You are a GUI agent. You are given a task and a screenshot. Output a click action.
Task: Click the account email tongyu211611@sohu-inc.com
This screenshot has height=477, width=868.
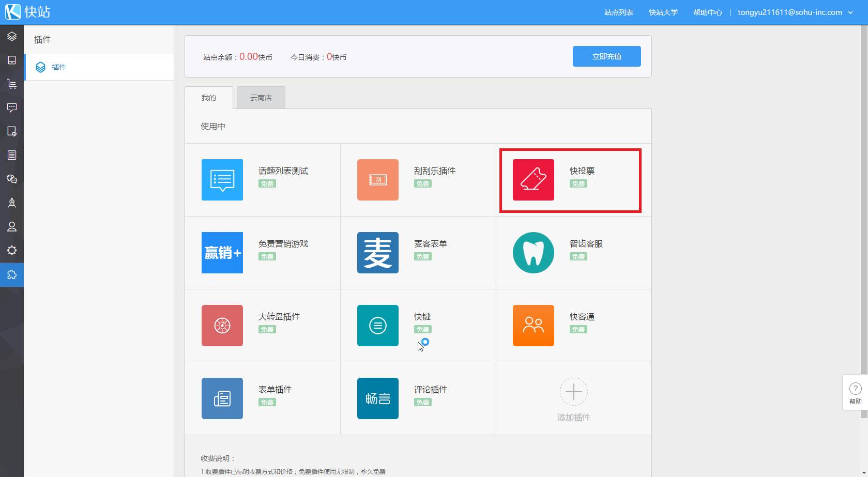790,12
